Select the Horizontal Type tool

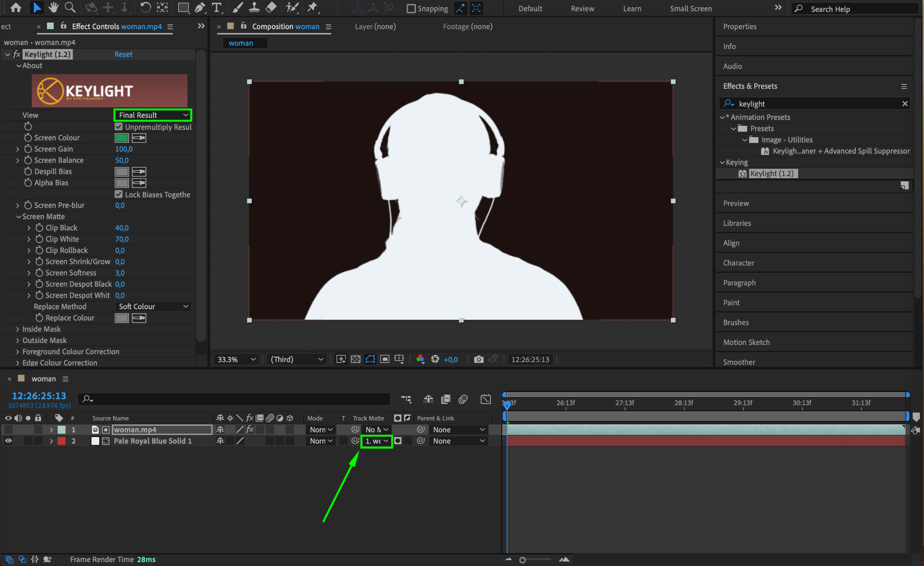click(x=217, y=8)
